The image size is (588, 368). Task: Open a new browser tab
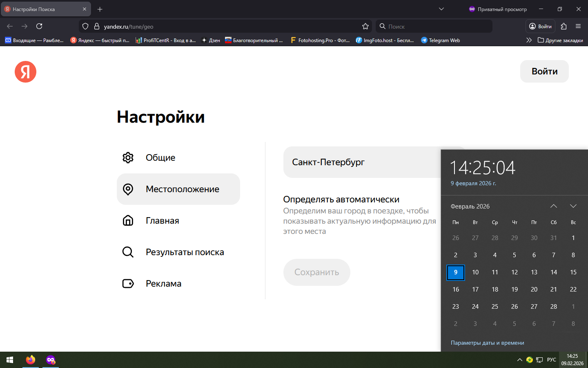[100, 9]
